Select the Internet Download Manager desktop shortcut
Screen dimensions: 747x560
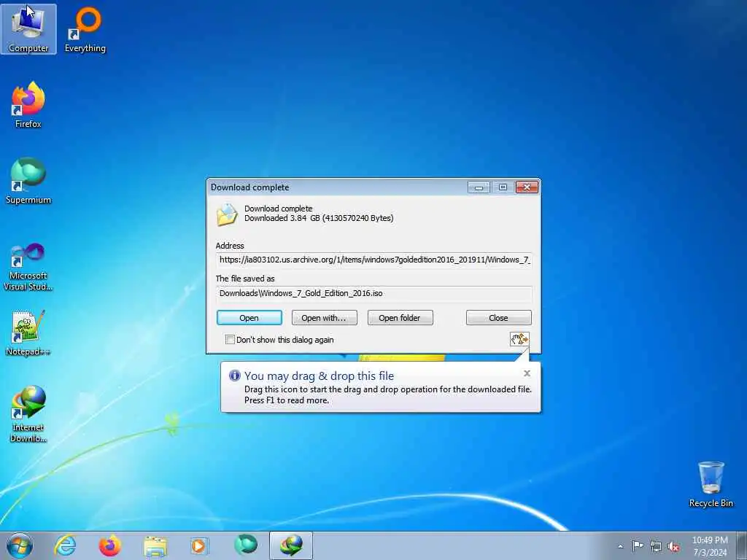[x=28, y=414]
